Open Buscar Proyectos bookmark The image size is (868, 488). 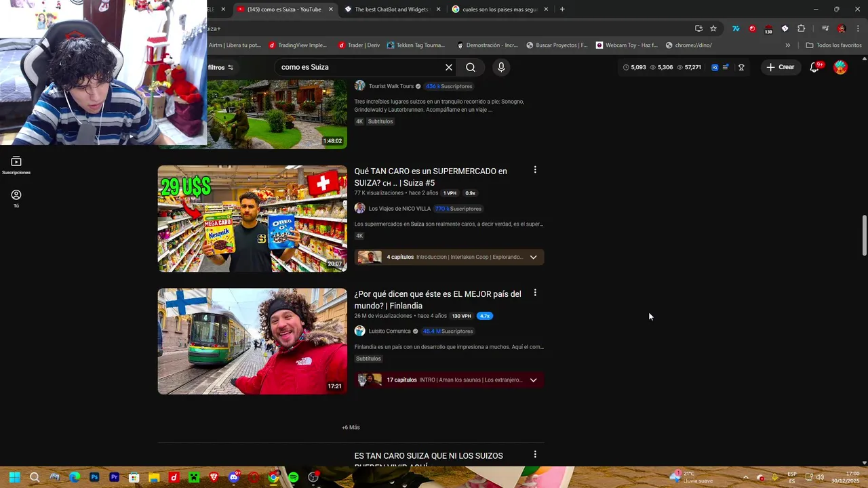coord(557,45)
